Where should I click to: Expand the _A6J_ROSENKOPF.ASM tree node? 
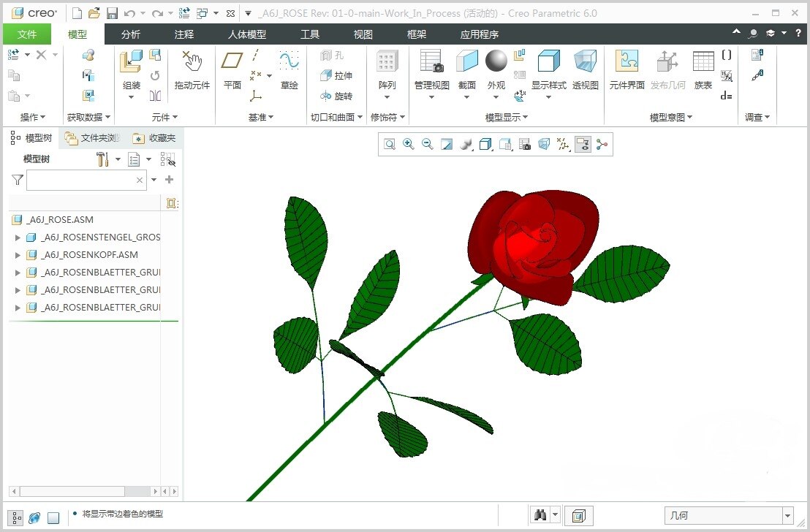coord(18,254)
